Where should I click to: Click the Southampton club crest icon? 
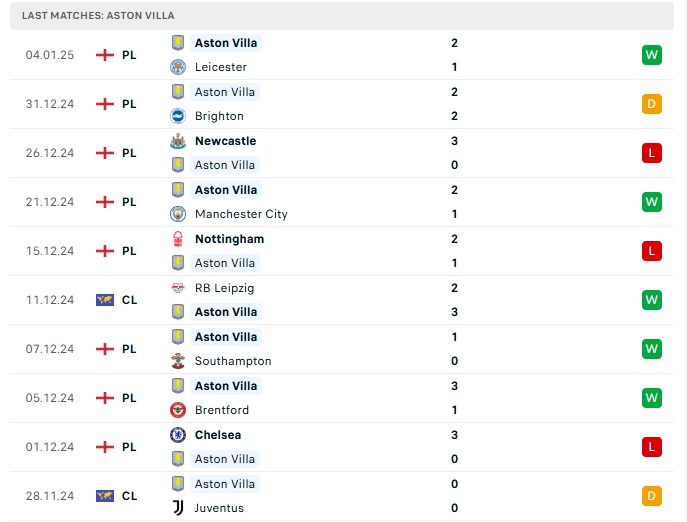[178, 361]
